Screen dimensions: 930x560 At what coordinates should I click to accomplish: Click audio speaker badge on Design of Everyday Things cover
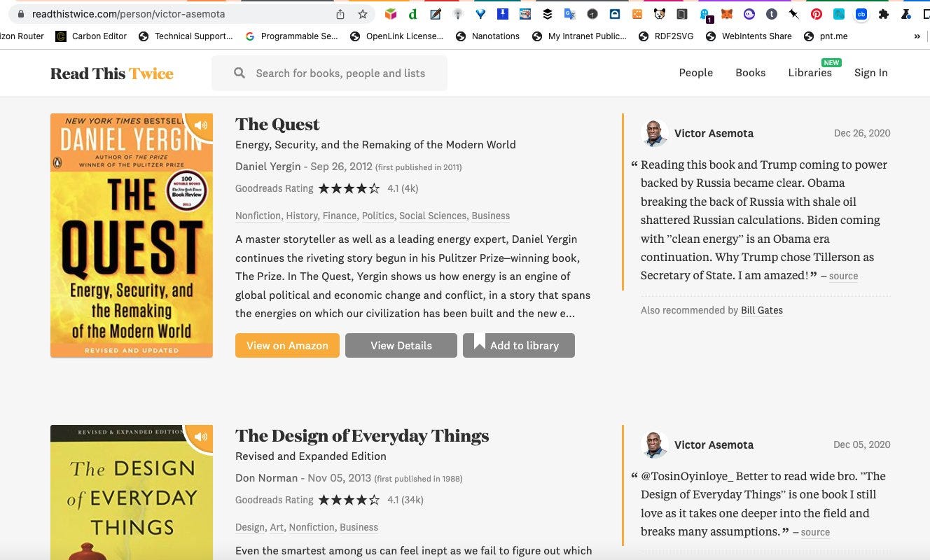pos(201,437)
